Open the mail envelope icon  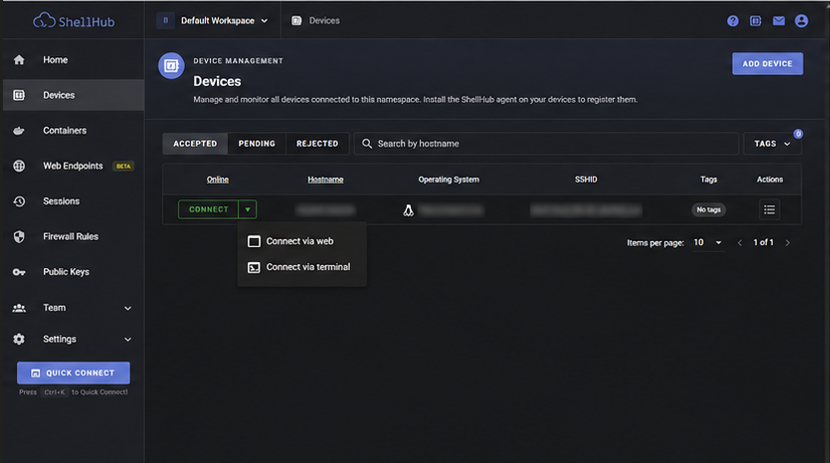pyautogui.click(x=779, y=21)
